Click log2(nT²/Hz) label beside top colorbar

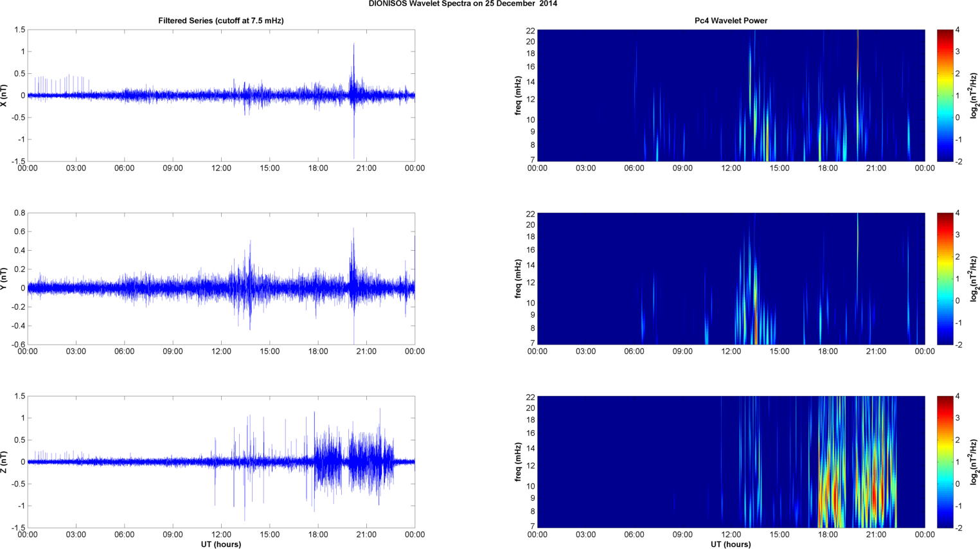point(975,95)
